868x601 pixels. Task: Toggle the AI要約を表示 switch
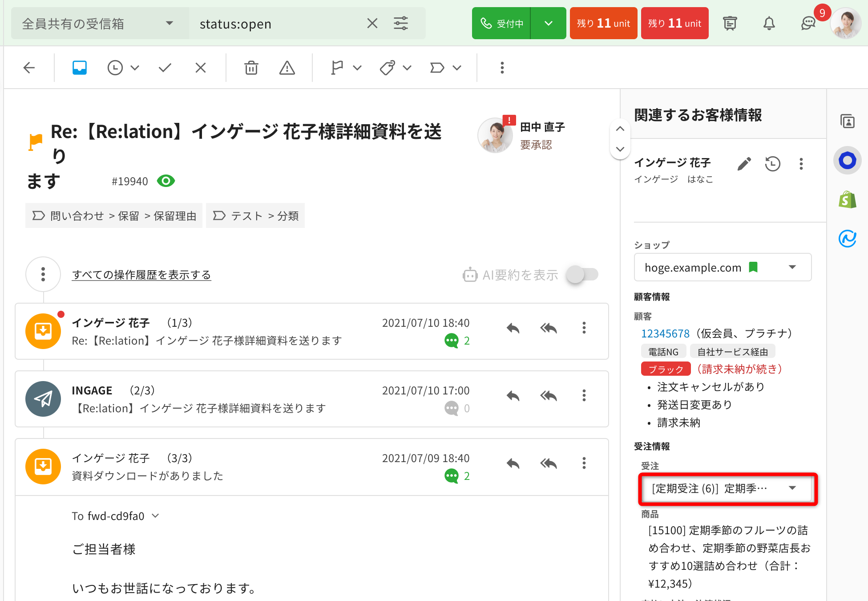point(582,275)
